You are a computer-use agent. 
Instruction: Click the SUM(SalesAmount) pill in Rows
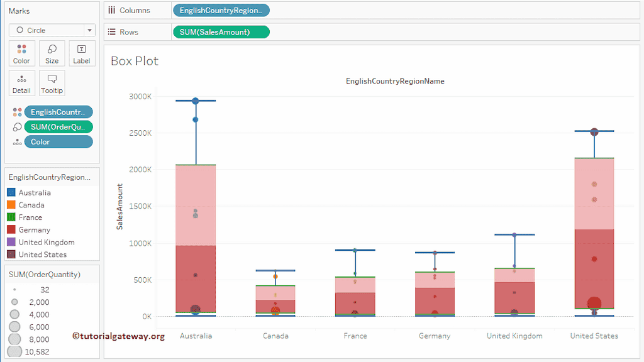click(x=220, y=32)
